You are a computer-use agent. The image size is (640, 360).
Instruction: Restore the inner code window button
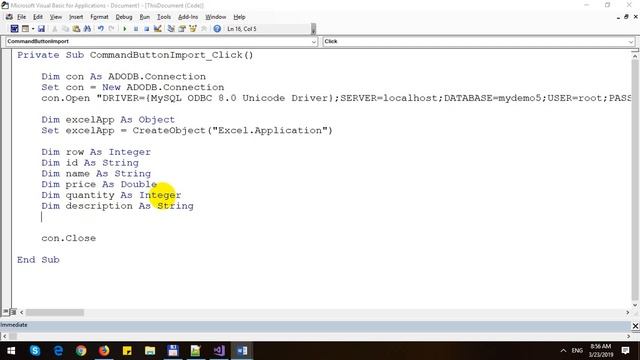[626, 17]
